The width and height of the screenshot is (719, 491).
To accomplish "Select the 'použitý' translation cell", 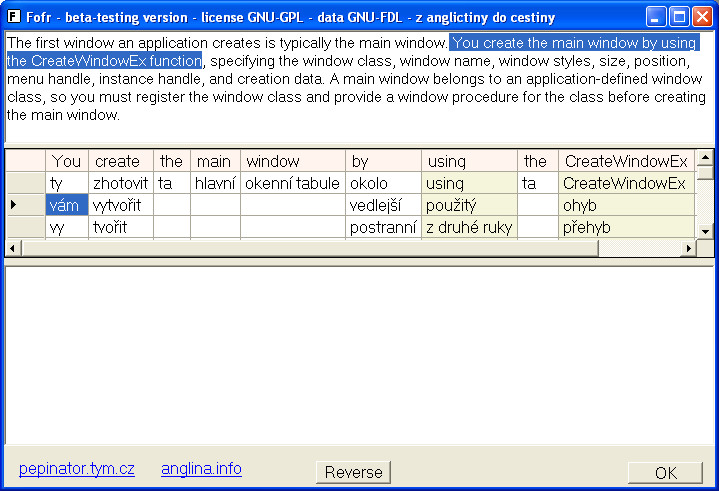I will [x=470, y=205].
